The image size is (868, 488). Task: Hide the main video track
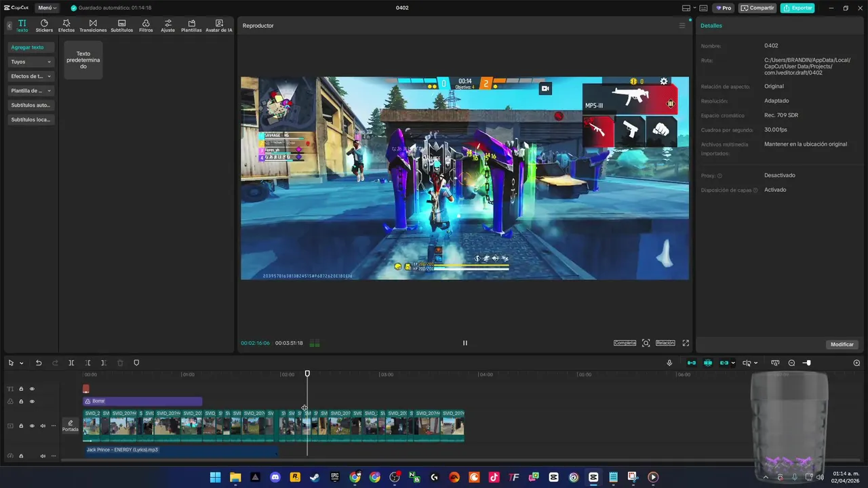(32, 426)
